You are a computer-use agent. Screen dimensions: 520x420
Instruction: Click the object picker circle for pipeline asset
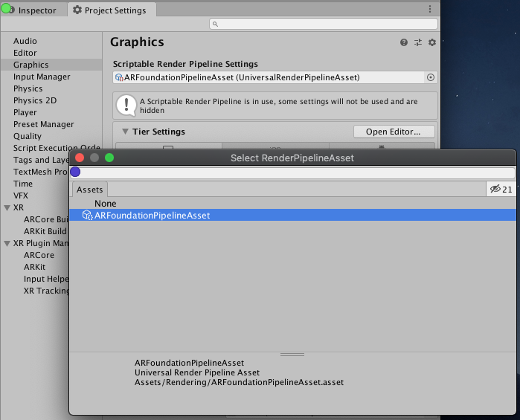430,77
